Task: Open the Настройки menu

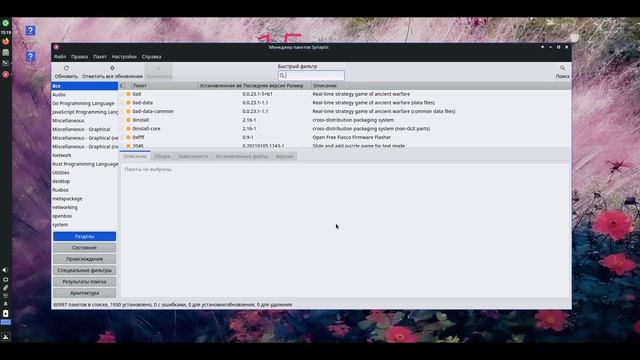Action: click(124, 57)
